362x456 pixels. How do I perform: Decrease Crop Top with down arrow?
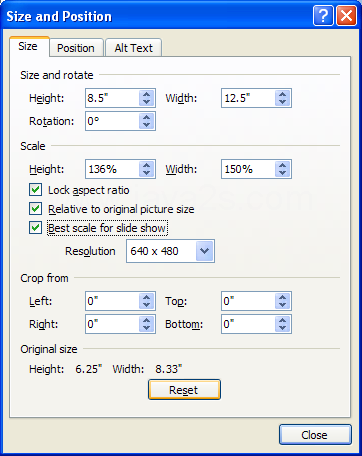coord(282,305)
